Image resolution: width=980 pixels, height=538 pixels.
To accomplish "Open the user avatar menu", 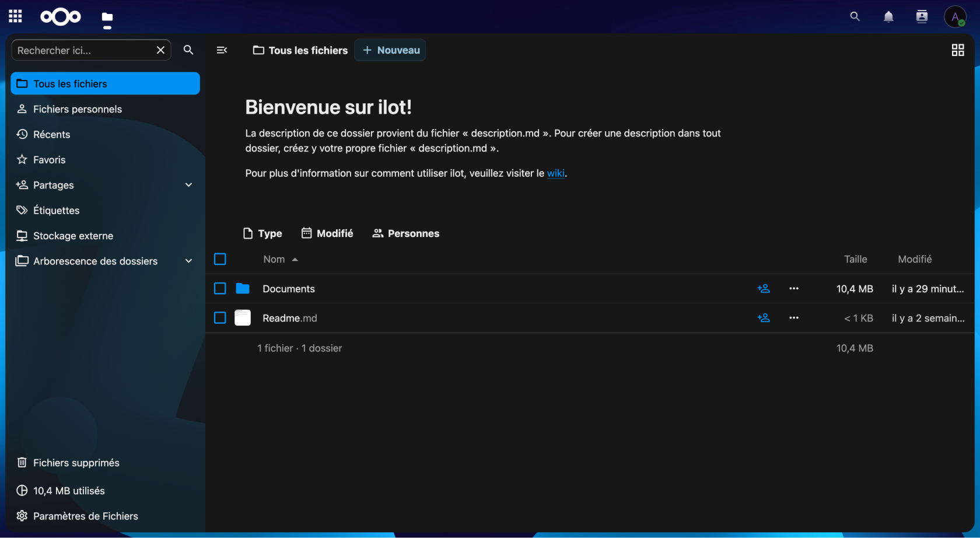I will pyautogui.click(x=955, y=16).
